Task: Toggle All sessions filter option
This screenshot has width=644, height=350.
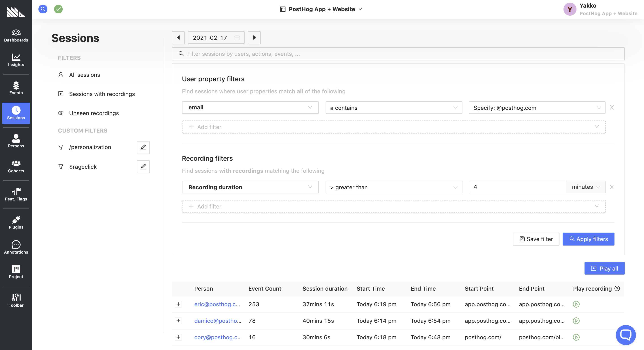Action: pos(84,75)
